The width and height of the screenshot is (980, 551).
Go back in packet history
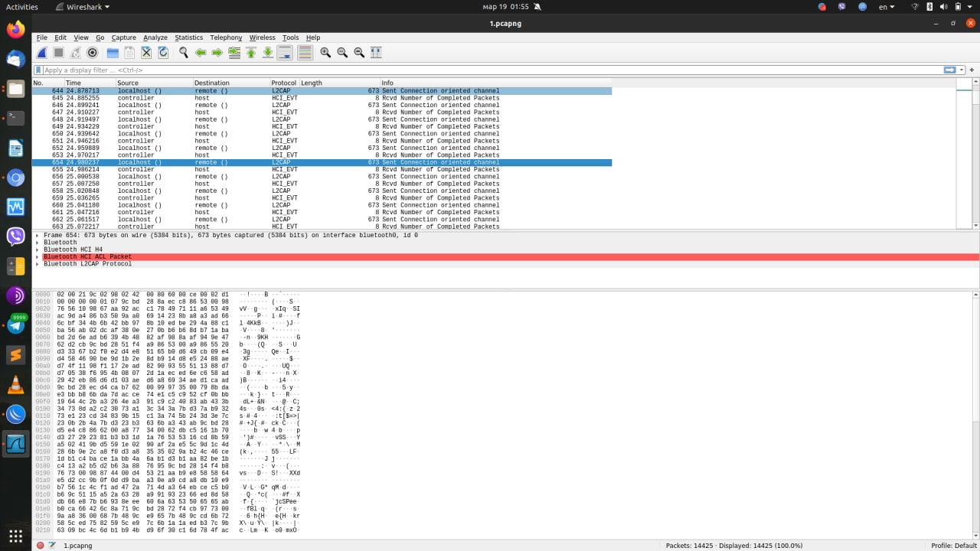tap(201, 53)
